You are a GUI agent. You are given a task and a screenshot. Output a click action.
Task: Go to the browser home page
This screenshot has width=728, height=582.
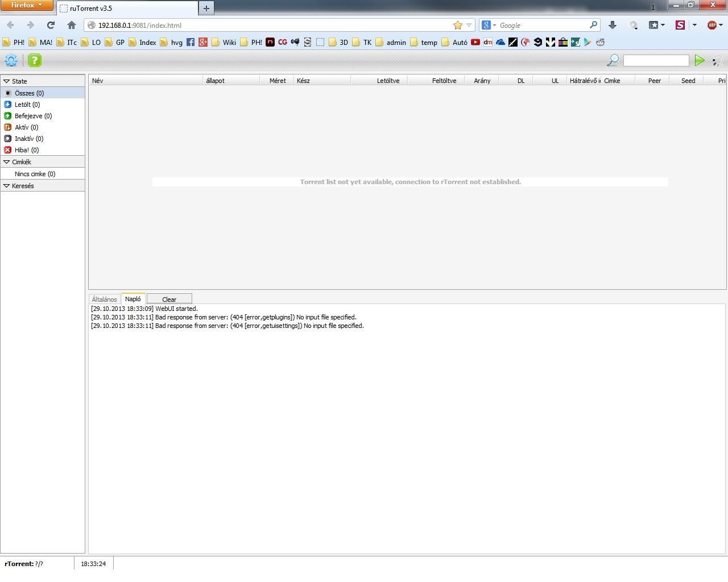tap(71, 25)
